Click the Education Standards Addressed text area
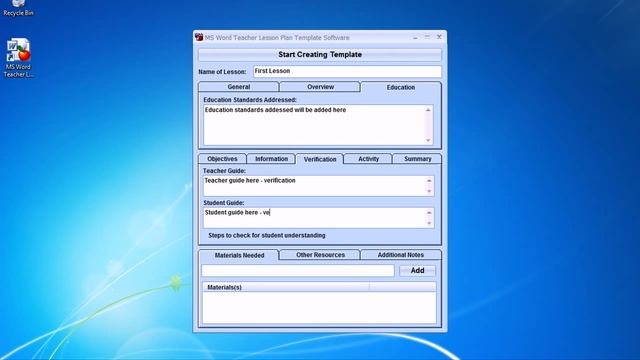This screenshot has width=640, height=360. (313, 125)
